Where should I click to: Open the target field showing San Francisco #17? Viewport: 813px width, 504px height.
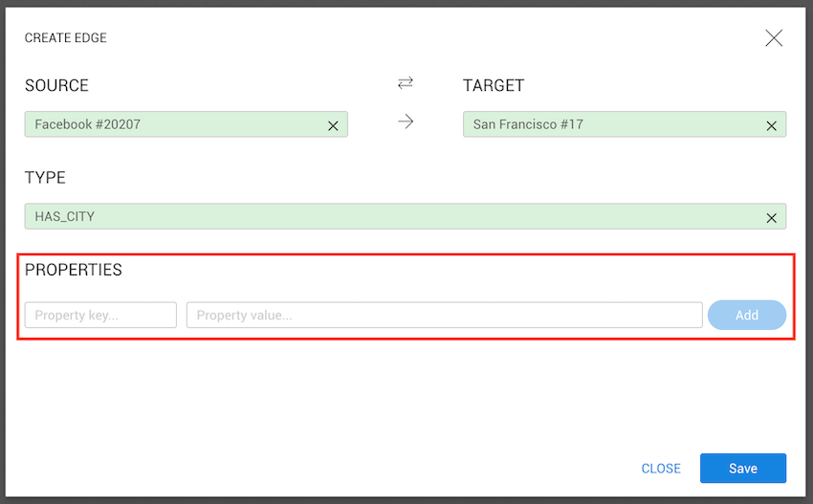(x=612, y=124)
